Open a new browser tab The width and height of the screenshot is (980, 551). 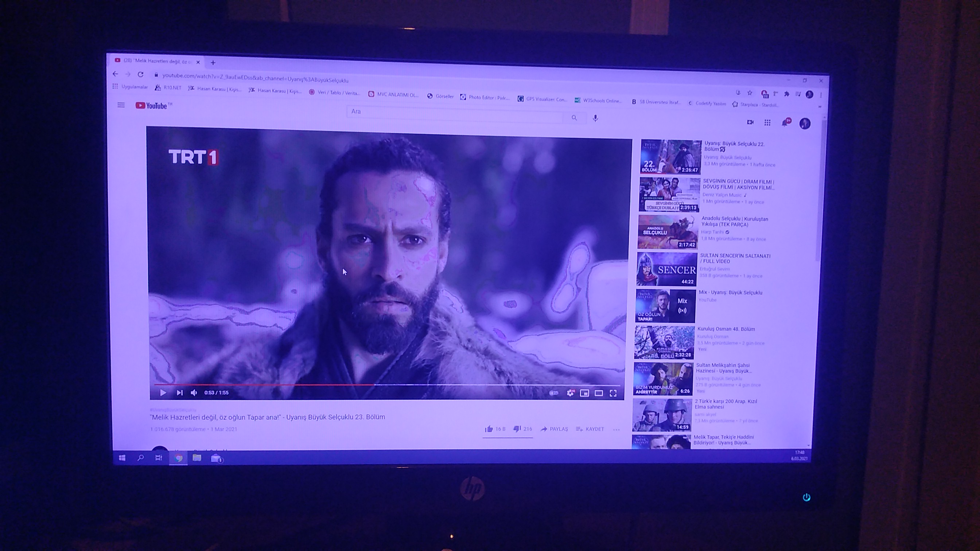(x=213, y=63)
